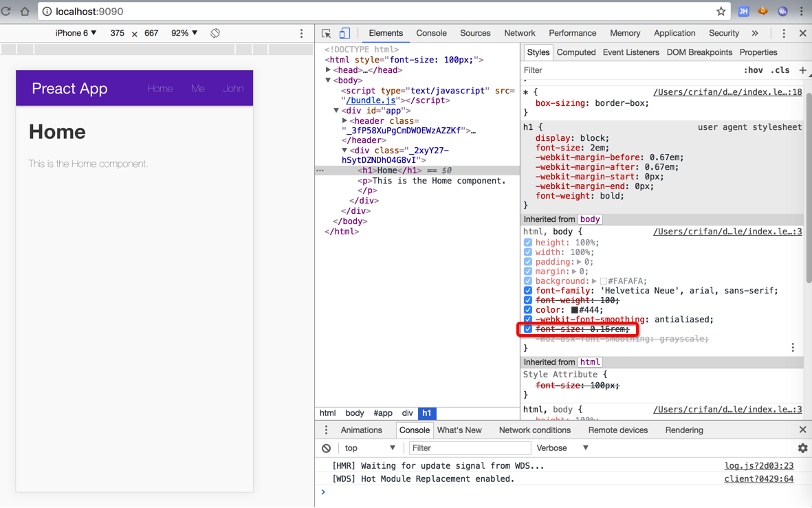812x508 pixels.
Task: Open the Computed styles tab
Action: [575, 52]
